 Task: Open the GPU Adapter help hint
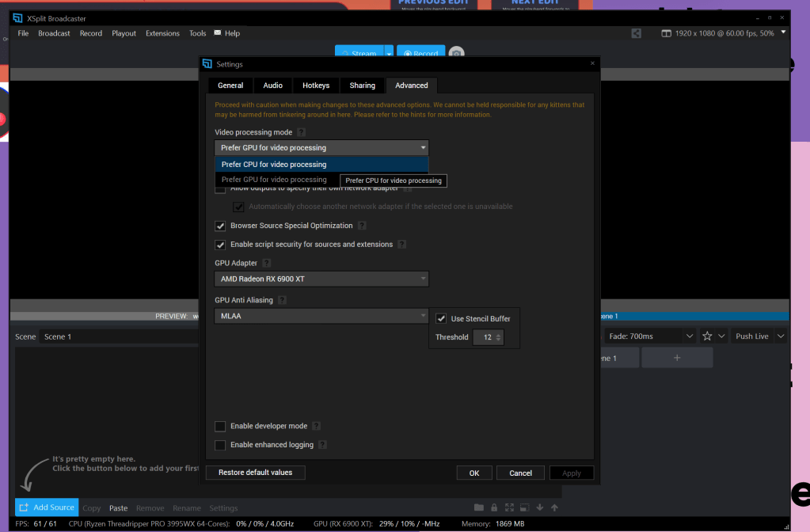click(x=266, y=263)
